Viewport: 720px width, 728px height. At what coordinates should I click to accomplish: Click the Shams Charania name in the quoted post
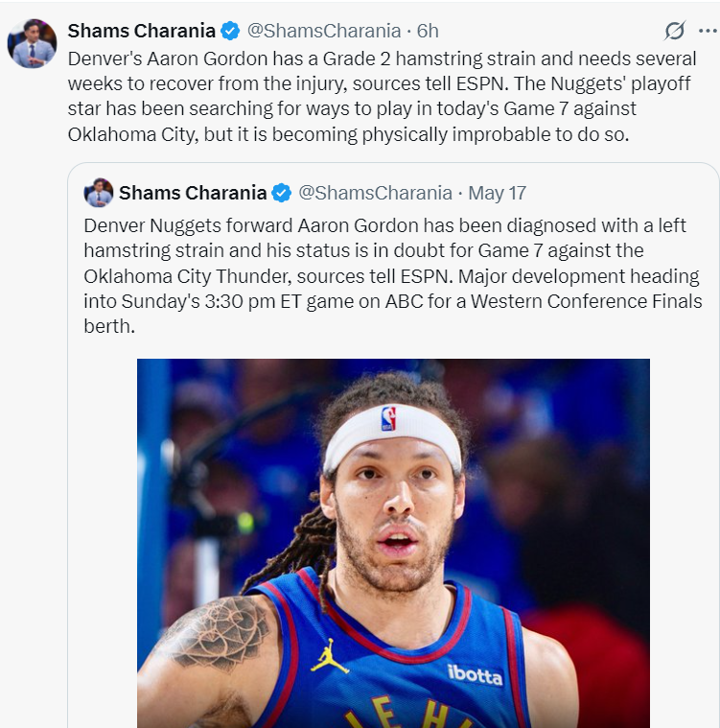point(193,193)
